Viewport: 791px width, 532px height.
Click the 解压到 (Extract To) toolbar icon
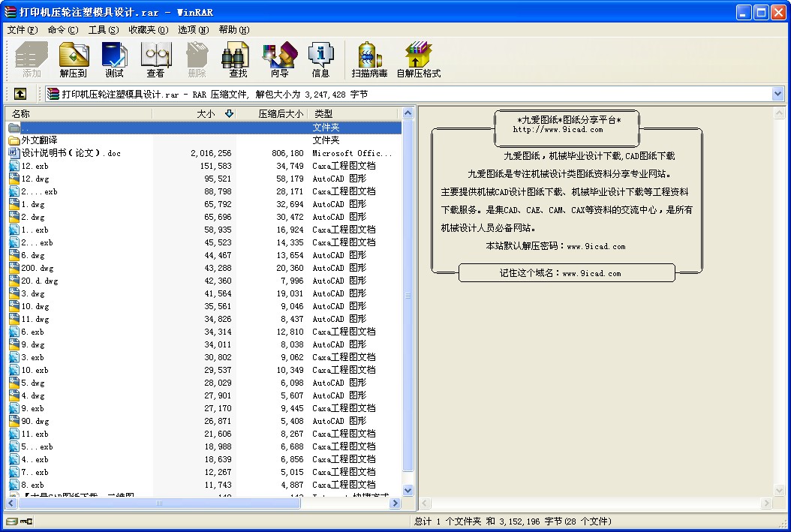pyautogui.click(x=73, y=59)
